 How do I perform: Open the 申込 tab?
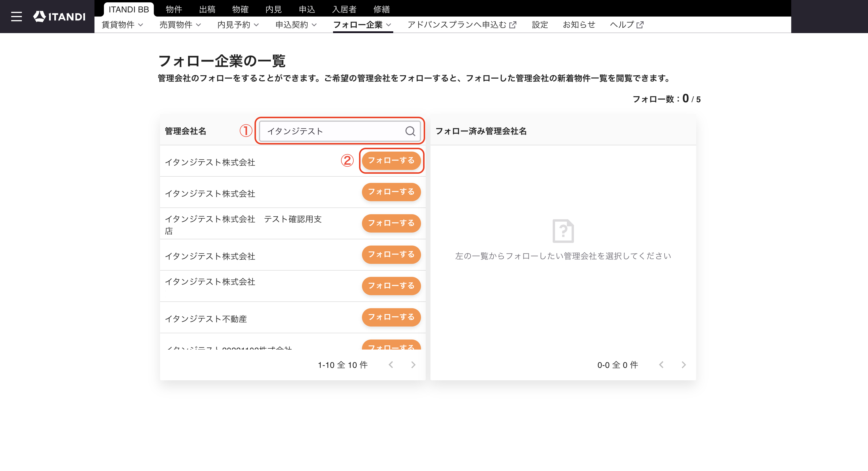click(x=307, y=9)
